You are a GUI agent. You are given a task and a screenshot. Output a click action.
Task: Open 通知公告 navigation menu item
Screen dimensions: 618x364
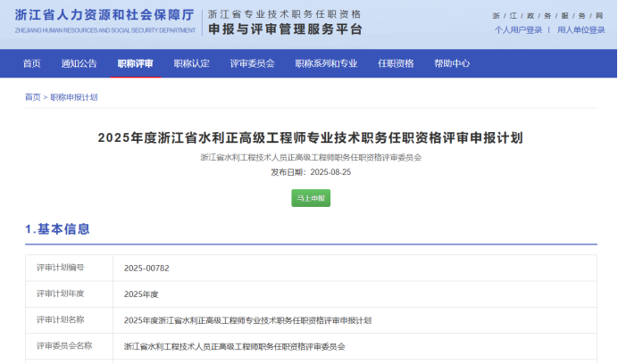79,63
